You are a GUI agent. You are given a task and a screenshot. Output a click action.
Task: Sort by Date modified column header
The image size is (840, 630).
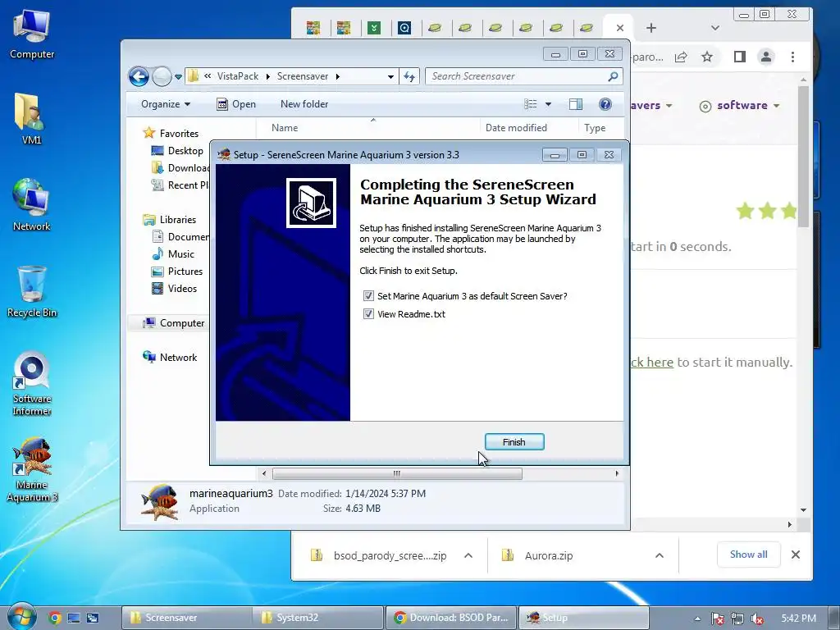(516, 127)
